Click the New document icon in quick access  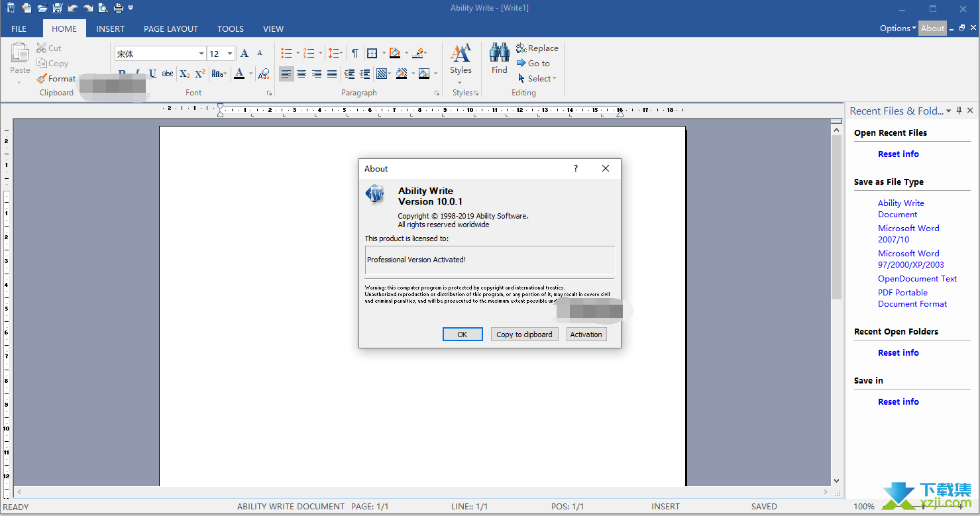tap(27, 8)
